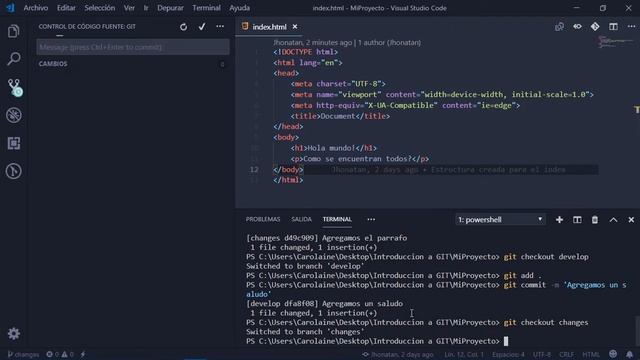Open the Manage settings gear
The height and width of the screenshot is (360, 640).
[x=13, y=333]
